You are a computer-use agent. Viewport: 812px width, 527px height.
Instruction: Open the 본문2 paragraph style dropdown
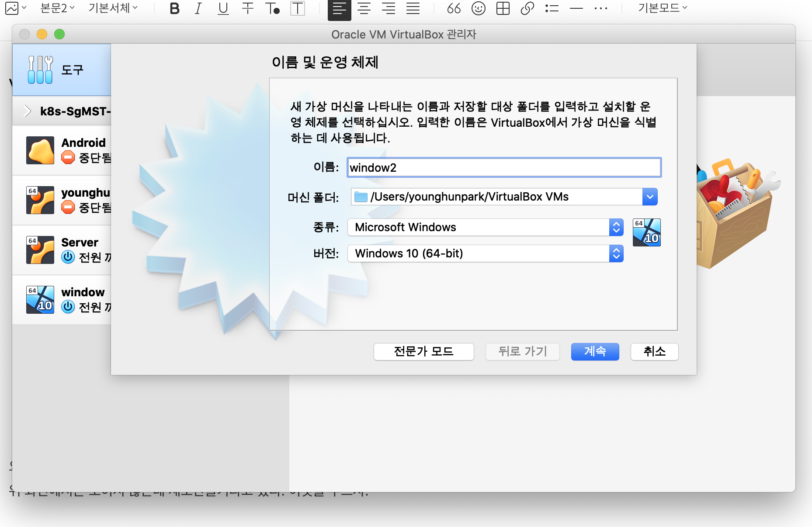click(57, 8)
